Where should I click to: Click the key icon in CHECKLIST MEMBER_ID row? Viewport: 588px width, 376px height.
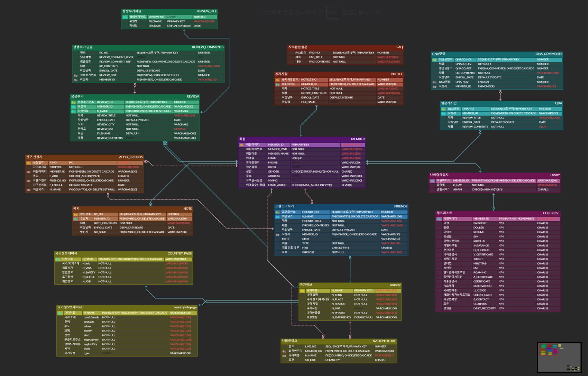point(439,219)
